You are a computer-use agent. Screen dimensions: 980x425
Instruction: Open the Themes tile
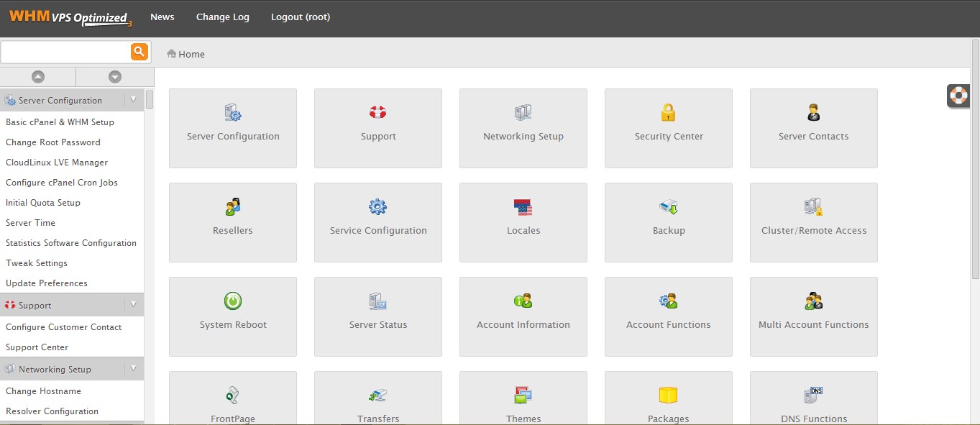pyautogui.click(x=523, y=398)
